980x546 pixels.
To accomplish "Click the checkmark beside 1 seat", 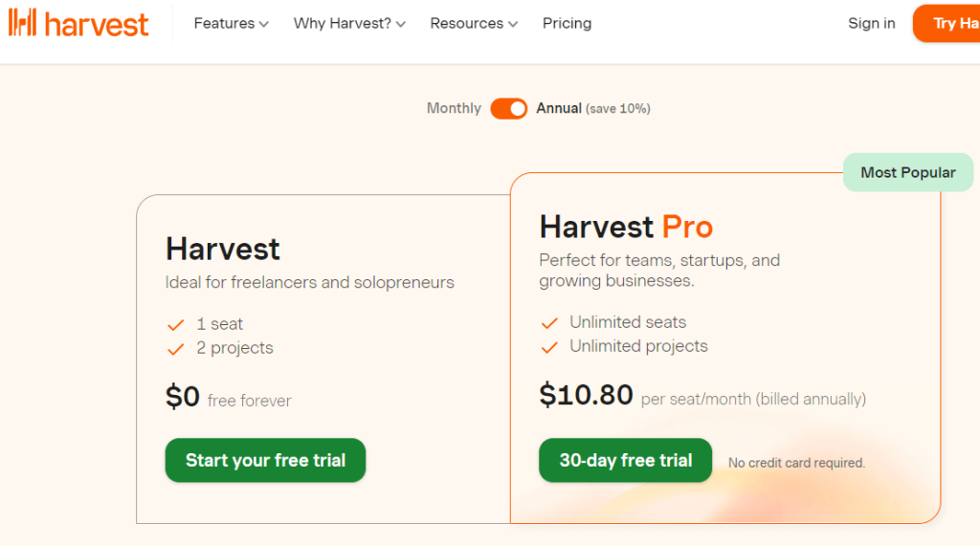I will tap(175, 324).
